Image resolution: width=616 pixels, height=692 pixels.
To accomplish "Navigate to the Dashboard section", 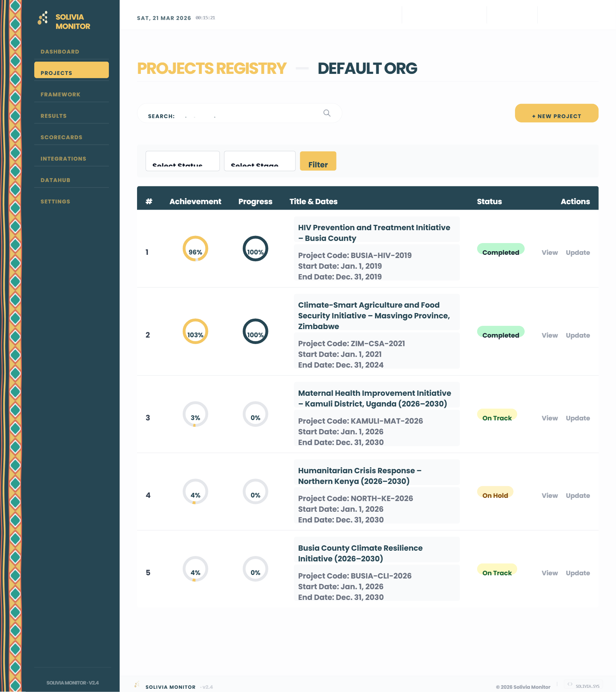I will [x=60, y=51].
